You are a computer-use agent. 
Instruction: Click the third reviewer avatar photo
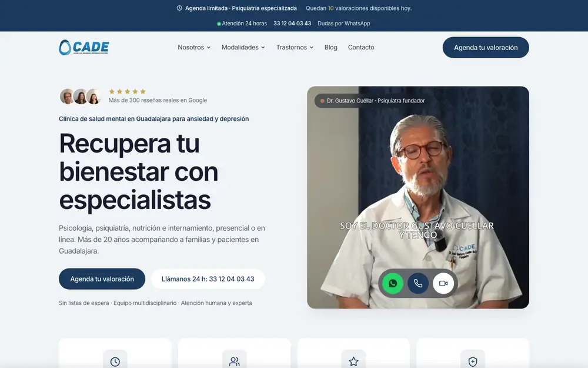(x=93, y=97)
